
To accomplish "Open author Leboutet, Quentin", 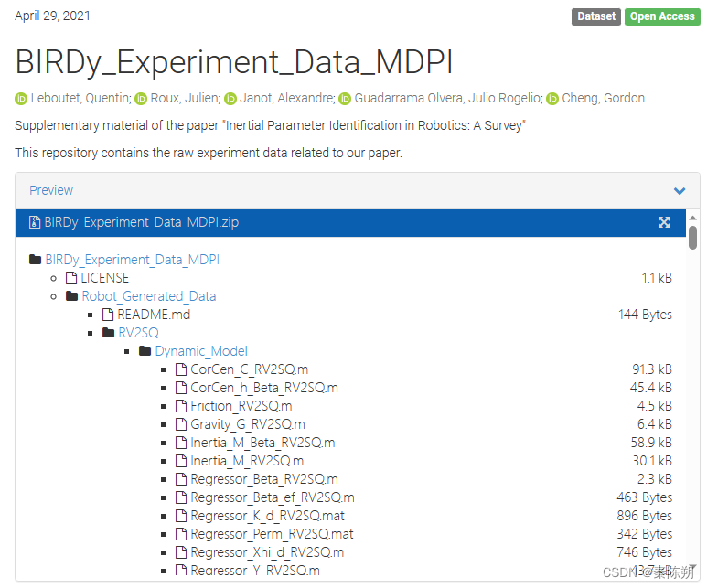I will [81, 98].
